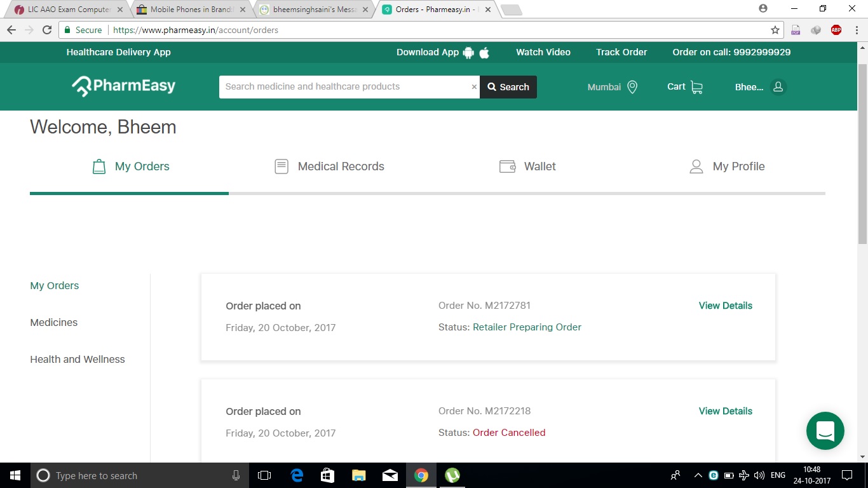Switch to the Medical Records tab
868x488 pixels.
click(329, 166)
